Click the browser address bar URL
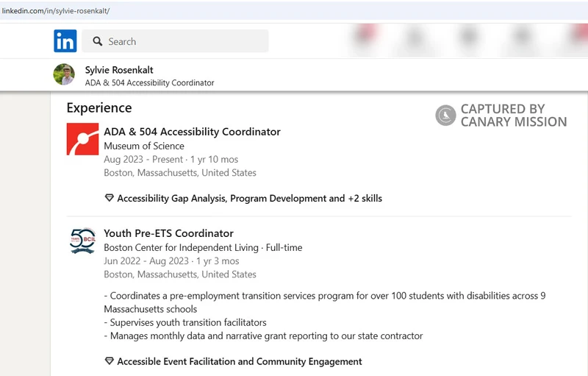The height and width of the screenshot is (376, 588). pyautogui.click(x=56, y=11)
